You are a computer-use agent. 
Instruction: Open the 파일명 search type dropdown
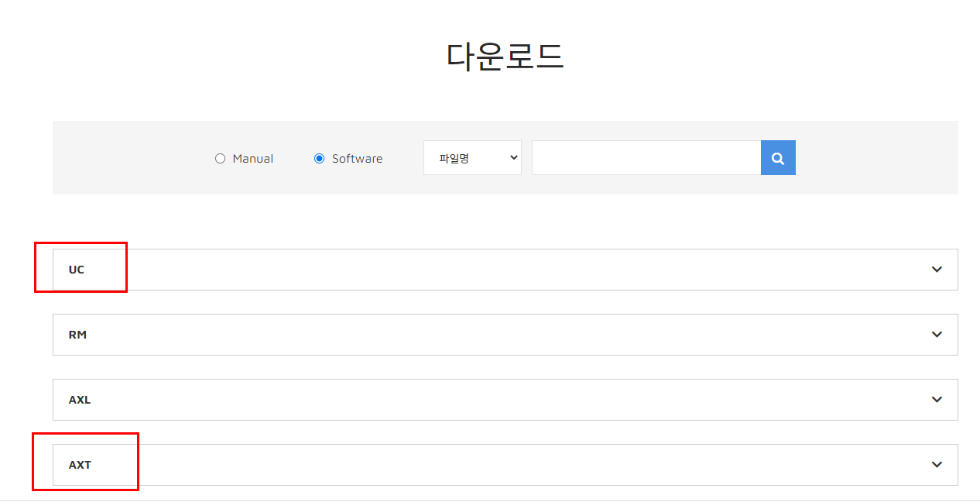[472, 158]
